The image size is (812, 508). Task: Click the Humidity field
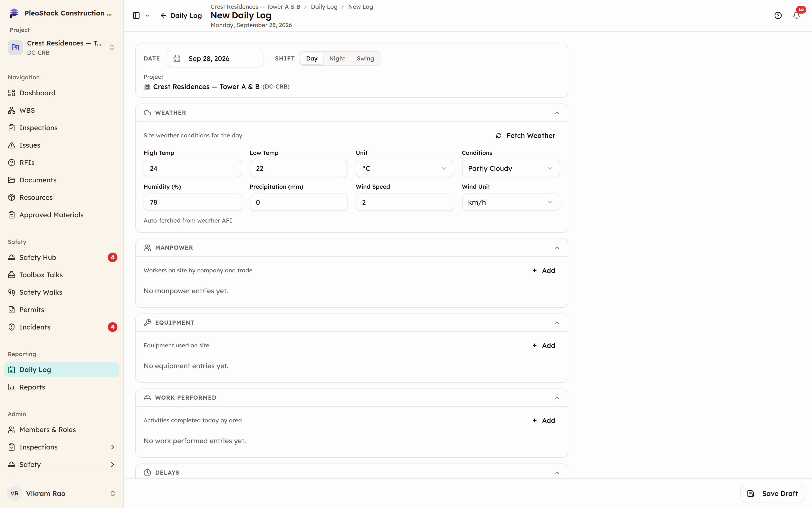[193, 202]
